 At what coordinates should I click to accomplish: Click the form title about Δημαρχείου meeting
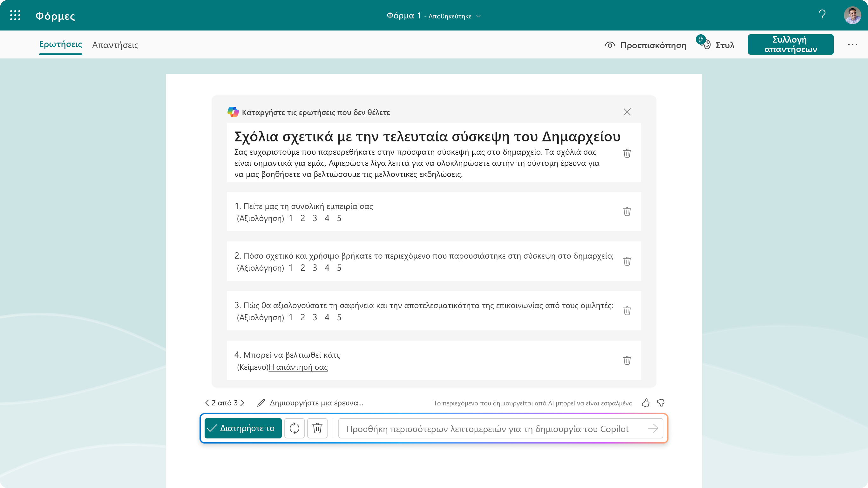[x=427, y=137]
